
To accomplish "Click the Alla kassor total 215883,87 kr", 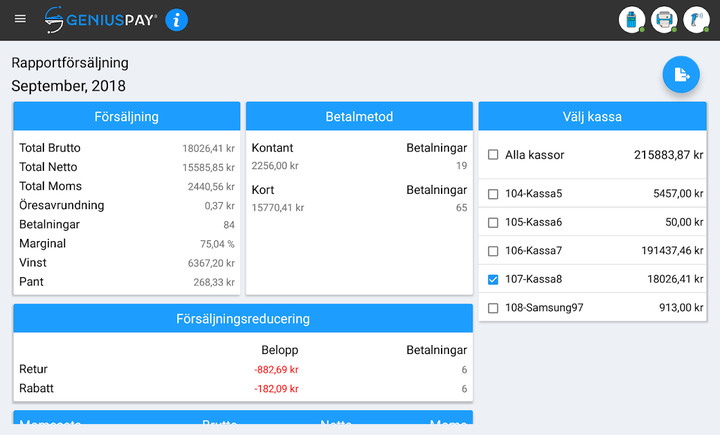I will click(x=669, y=155).
